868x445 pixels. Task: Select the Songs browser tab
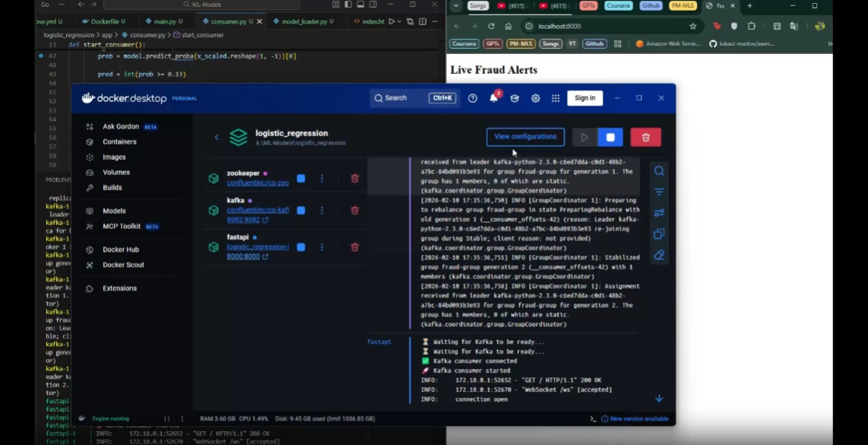tap(477, 5)
